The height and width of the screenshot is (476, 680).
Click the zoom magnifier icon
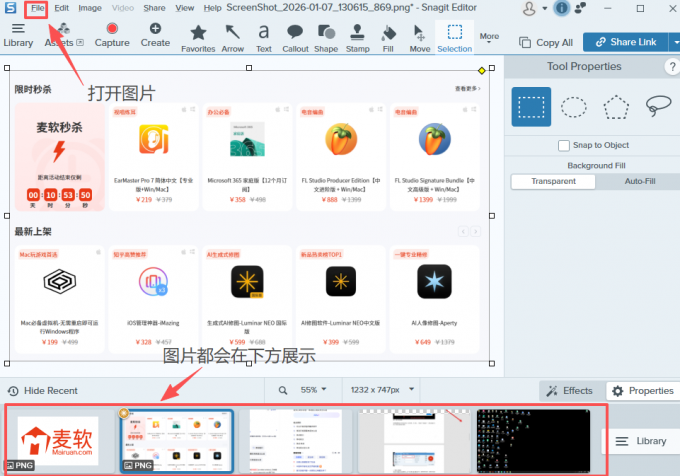(283, 391)
